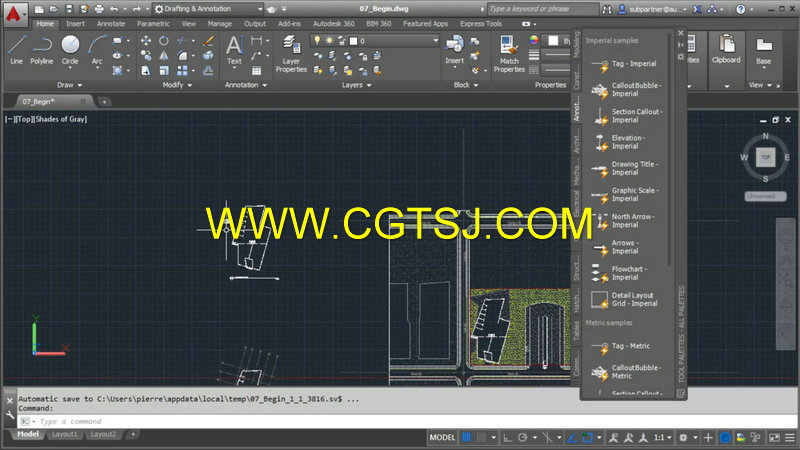Click the Explode tool icon
The height and width of the screenshot is (450, 800).
coord(208,56)
